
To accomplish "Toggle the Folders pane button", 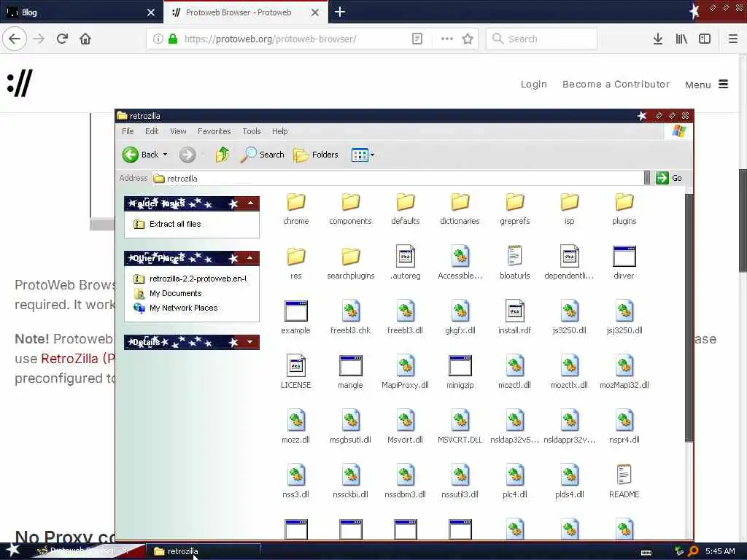I will point(315,155).
